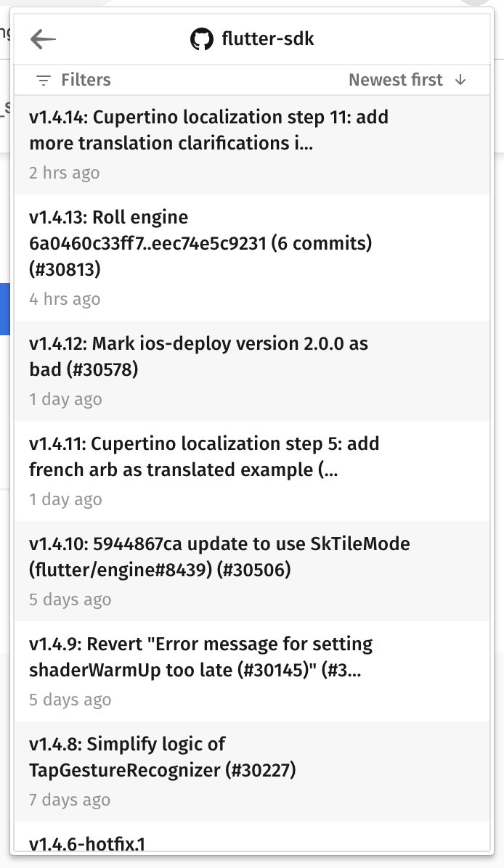The width and height of the screenshot is (504, 868).
Task: Click the Filters funnel lines icon
Action: (x=43, y=81)
